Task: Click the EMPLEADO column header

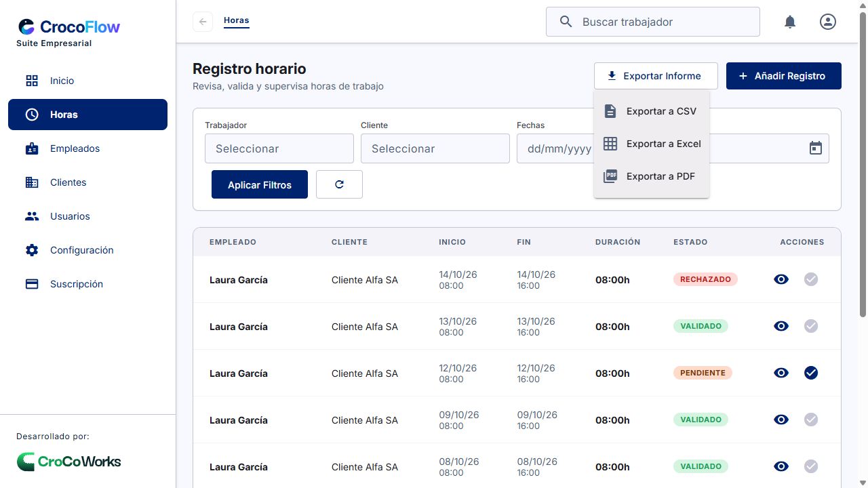Action: pos(233,242)
